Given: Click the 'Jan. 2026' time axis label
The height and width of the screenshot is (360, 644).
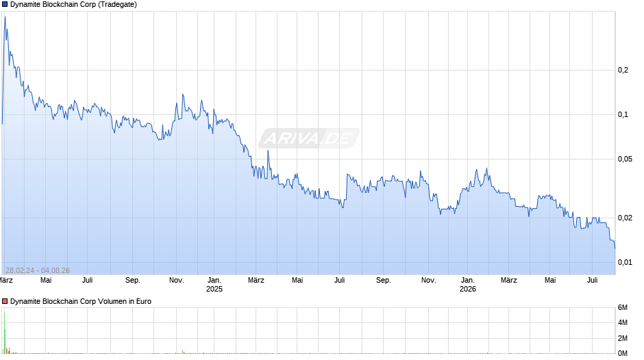Looking at the screenshot, I should coord(468,285).
